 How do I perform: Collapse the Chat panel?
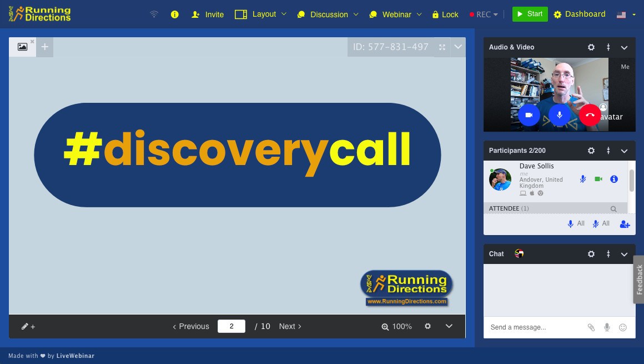[x=624, y=255]
